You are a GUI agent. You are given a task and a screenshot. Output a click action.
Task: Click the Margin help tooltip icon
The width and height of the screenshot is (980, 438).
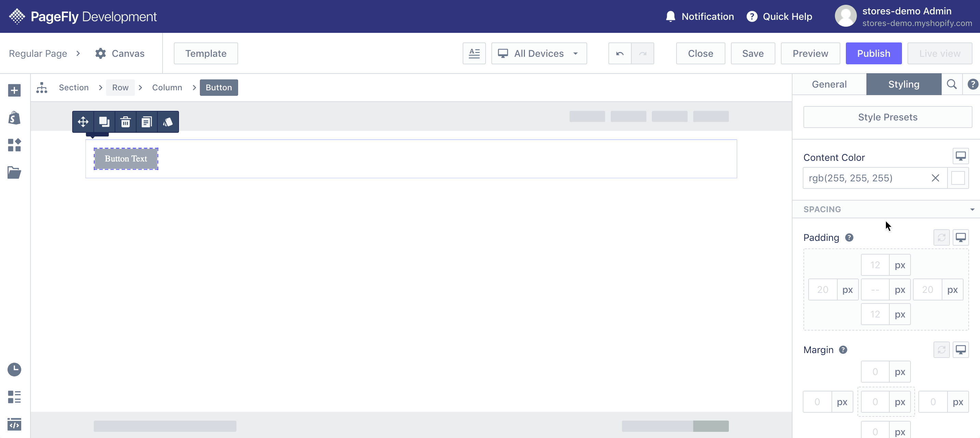click(843, 350)
